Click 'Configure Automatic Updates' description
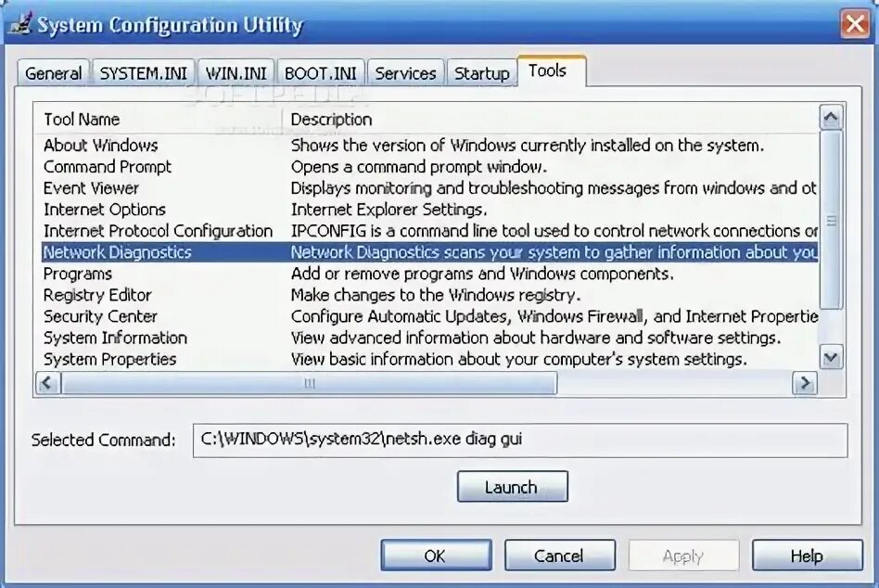The width and height of the screenshot is (879, 588). tap(554, 316)
